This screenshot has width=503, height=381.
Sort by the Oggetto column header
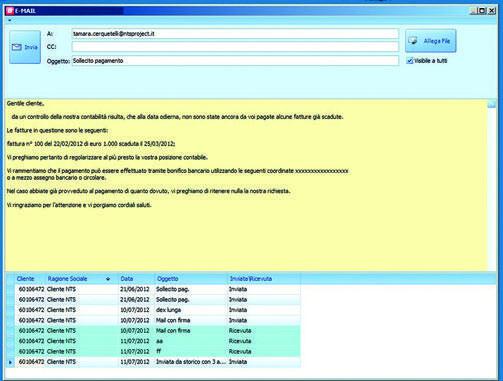point(191,279)
